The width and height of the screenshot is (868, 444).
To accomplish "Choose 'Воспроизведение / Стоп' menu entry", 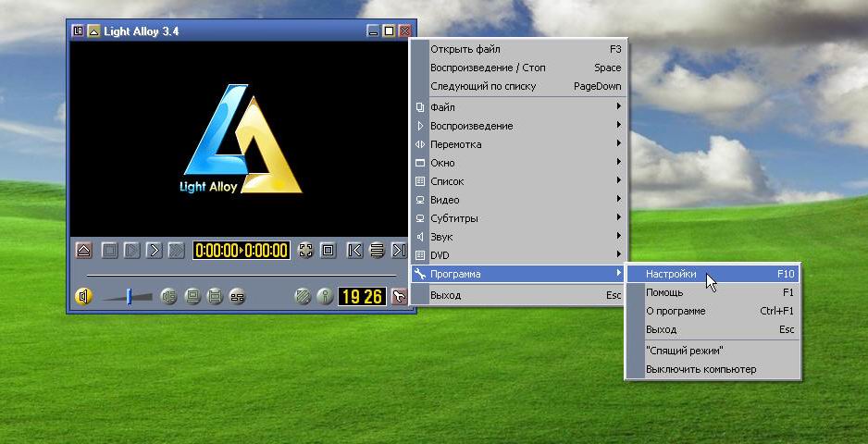I will click(518, 68).
